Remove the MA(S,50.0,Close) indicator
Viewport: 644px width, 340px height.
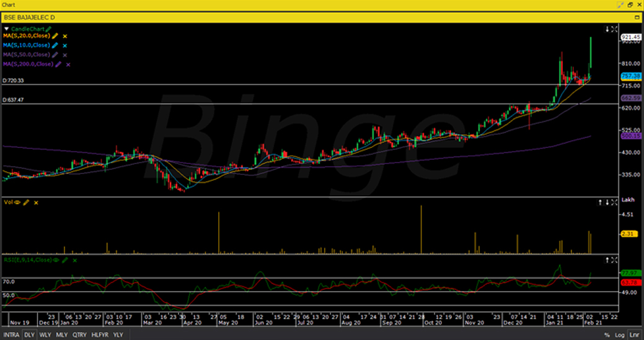tap(65, 55)
